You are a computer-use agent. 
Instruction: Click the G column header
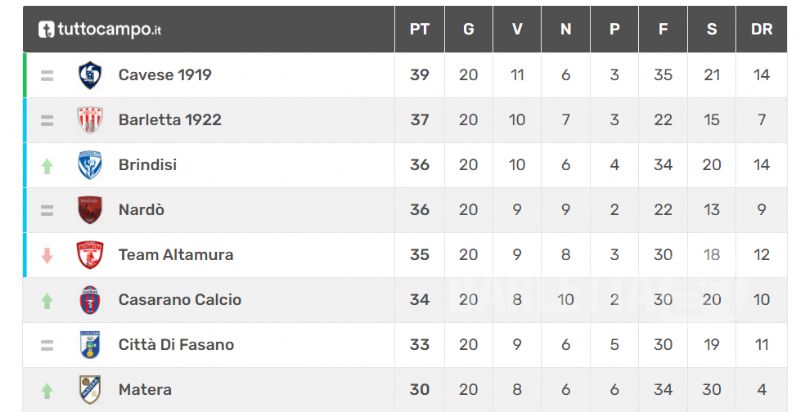pyautogui.click(x=468, y=29)
